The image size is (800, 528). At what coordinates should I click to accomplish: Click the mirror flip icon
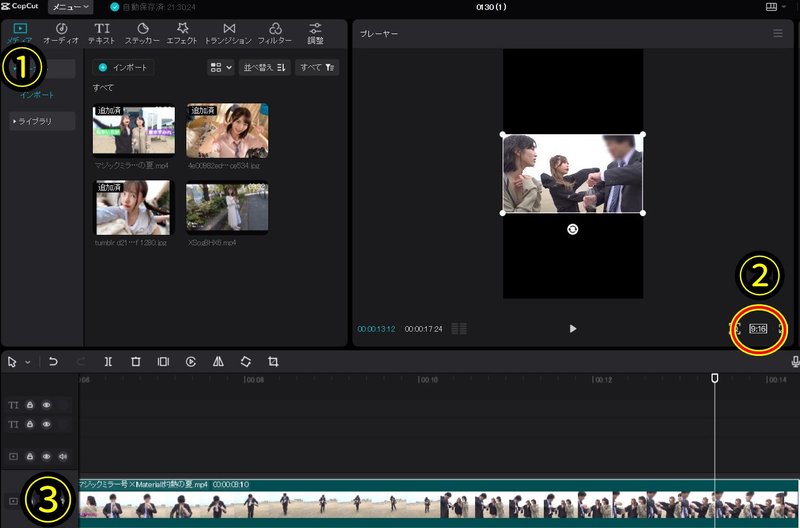tap(218, 362)
